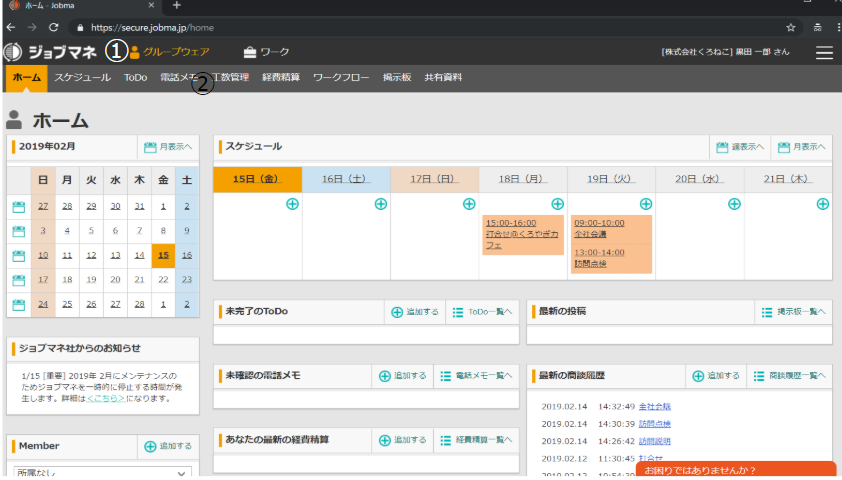Click 月表示へ in calendar panel
842x480 pixels.
168,147
